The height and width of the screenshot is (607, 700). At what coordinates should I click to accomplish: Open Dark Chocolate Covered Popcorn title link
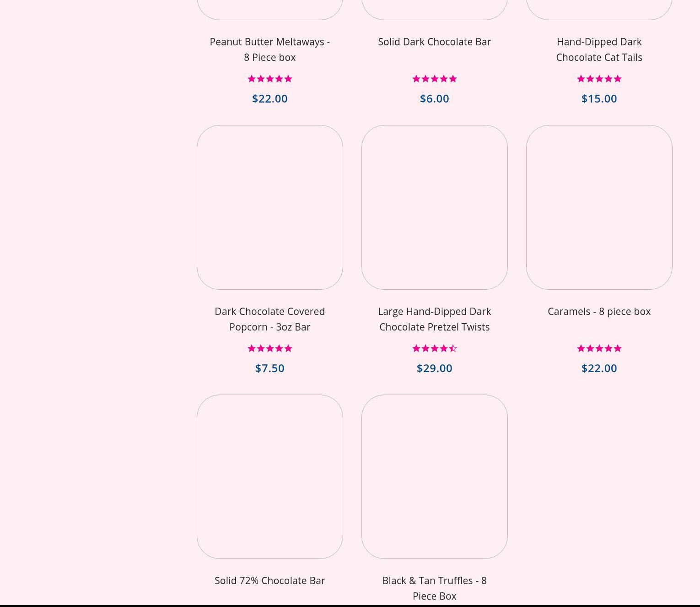pyautogui.click(x=269, y=319)
